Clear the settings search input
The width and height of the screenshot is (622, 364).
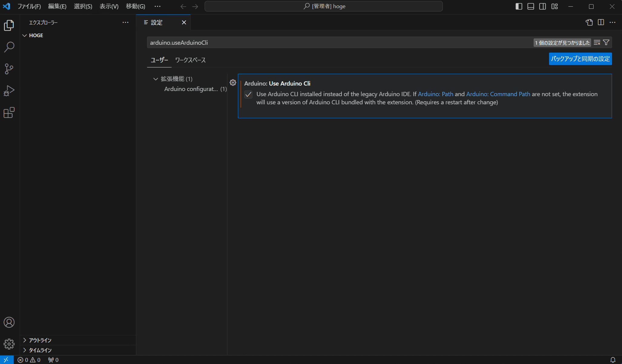pos(597,43)
